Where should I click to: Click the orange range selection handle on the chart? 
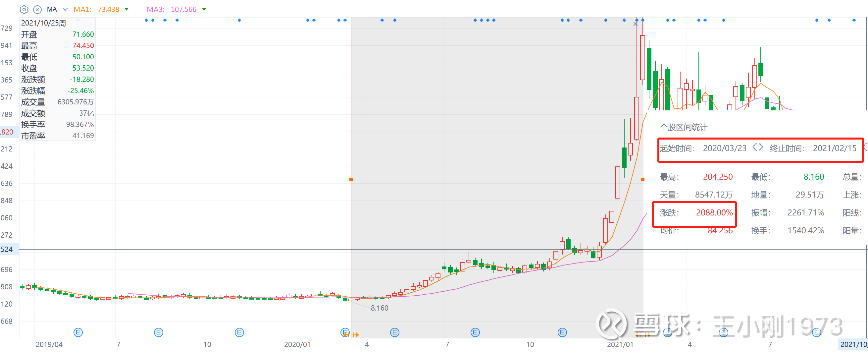point(351,179)
